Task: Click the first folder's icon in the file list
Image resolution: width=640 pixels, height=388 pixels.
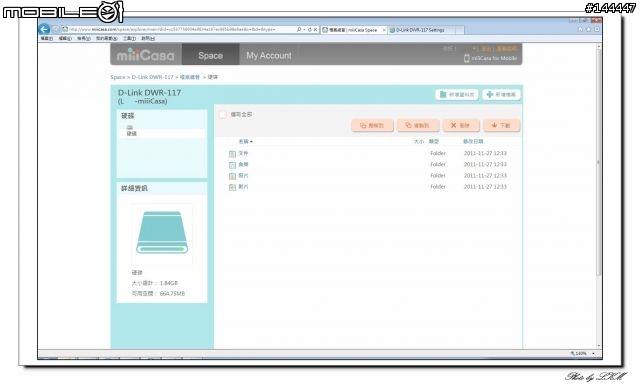Action: 232,154
